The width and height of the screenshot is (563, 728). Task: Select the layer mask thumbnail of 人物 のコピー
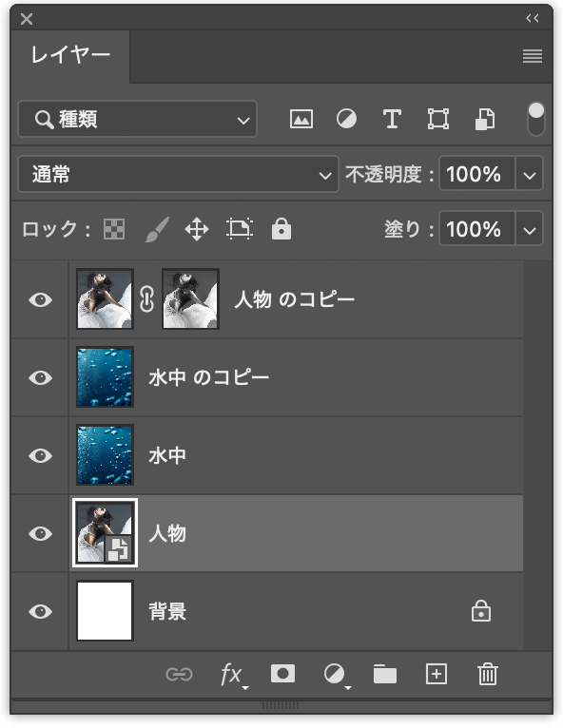[x=190, y=299]
